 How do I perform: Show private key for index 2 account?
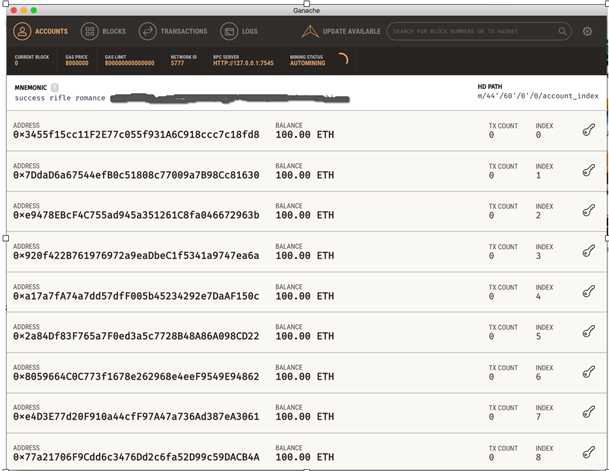589,210
